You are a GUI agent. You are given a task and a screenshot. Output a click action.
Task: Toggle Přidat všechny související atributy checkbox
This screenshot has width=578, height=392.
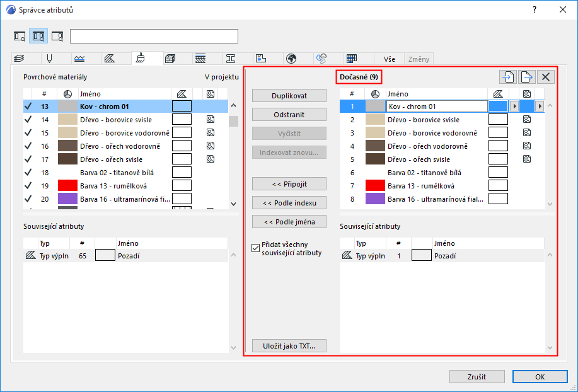tap(255, 248)
